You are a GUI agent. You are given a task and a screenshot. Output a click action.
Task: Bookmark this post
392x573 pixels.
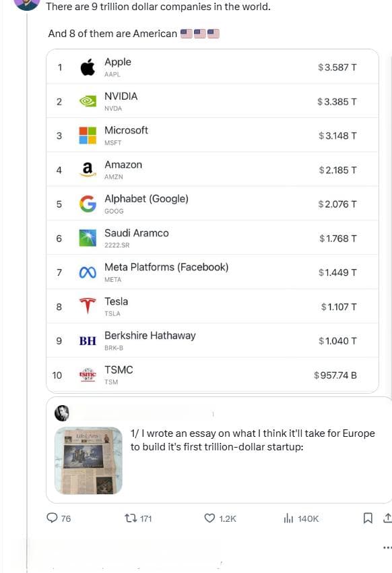click(368, 518)
